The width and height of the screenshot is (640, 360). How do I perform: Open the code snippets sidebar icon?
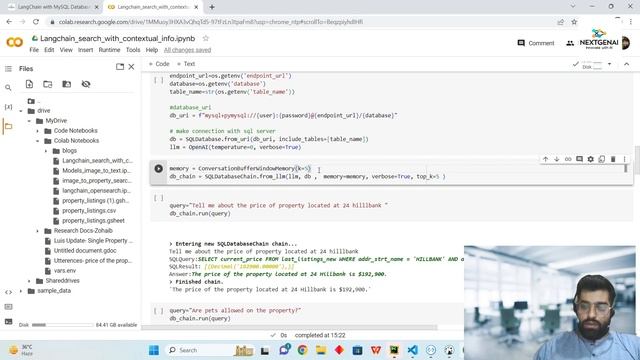tap(8, 292)
